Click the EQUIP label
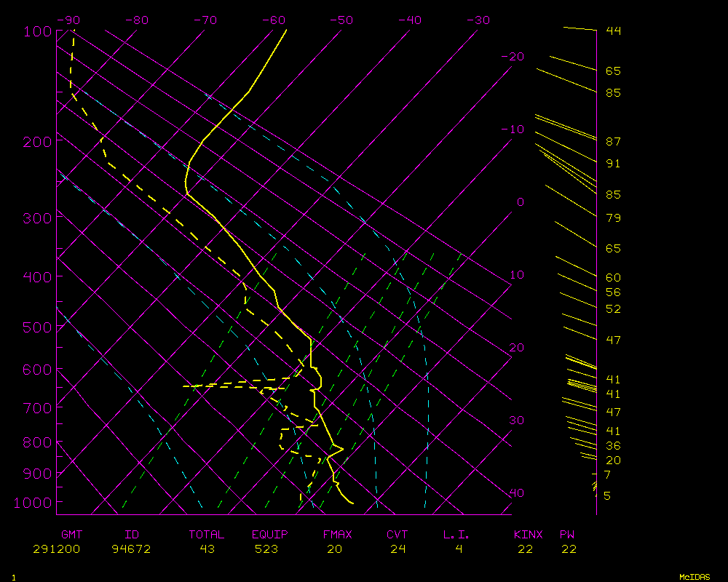The image size is (728, 582). coord(270,535)
